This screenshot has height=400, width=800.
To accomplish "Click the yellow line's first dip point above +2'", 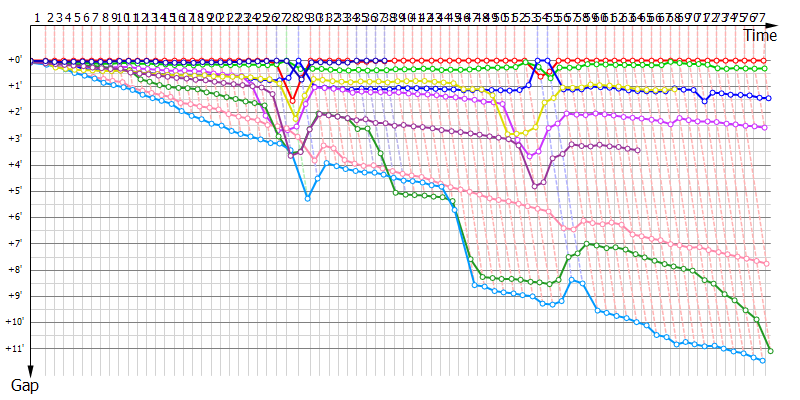I will coord(295,119).
